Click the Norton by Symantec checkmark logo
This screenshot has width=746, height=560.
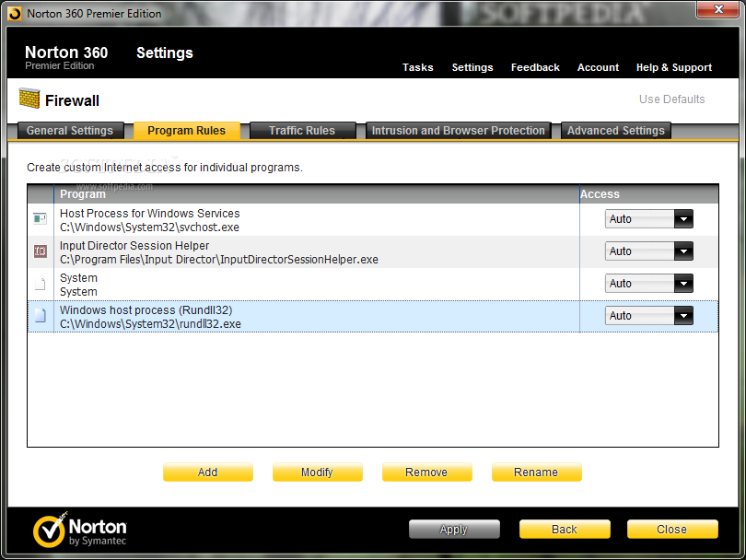click(x=50, y=530)
